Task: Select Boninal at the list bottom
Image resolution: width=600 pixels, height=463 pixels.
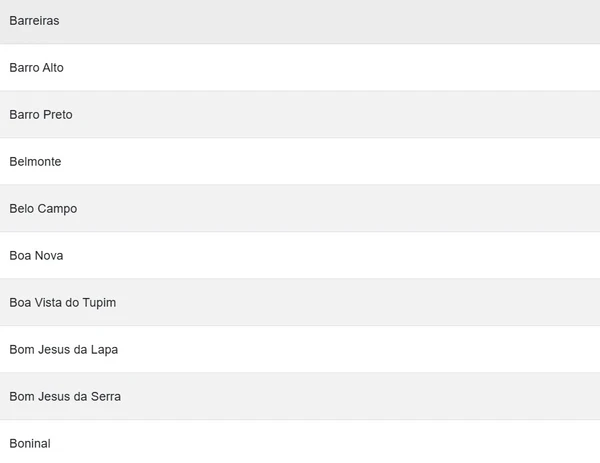Action: click(300, 443)
